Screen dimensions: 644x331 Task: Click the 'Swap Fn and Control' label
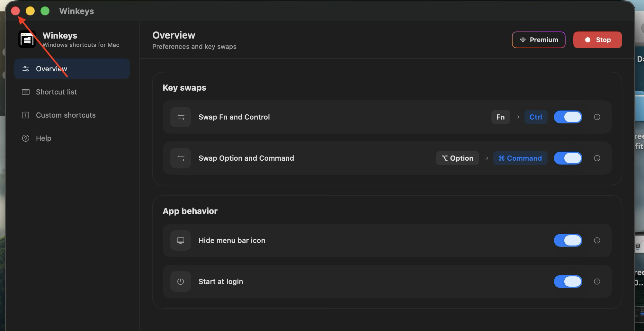coord(234,117)
